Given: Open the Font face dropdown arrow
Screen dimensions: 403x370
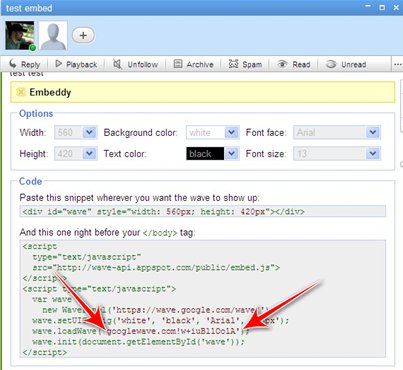Looking at the screenshot, I should click(373, 132).
